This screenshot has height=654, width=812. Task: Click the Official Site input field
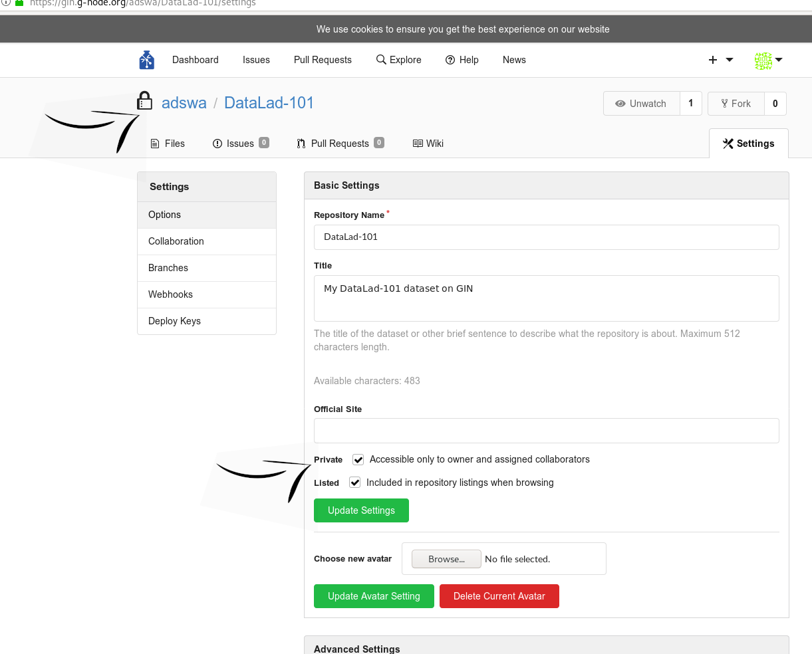pyautogui.click(x=546, y=431)
